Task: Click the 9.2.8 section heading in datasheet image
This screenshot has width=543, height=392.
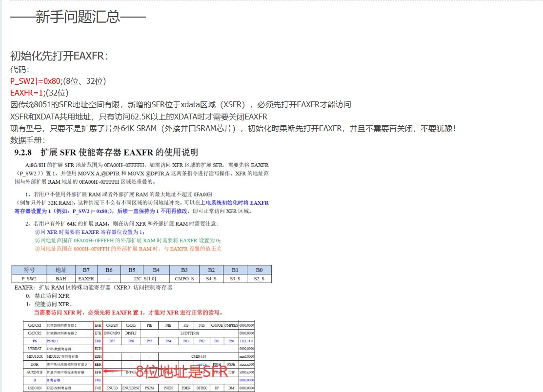Action: (106, 153)
